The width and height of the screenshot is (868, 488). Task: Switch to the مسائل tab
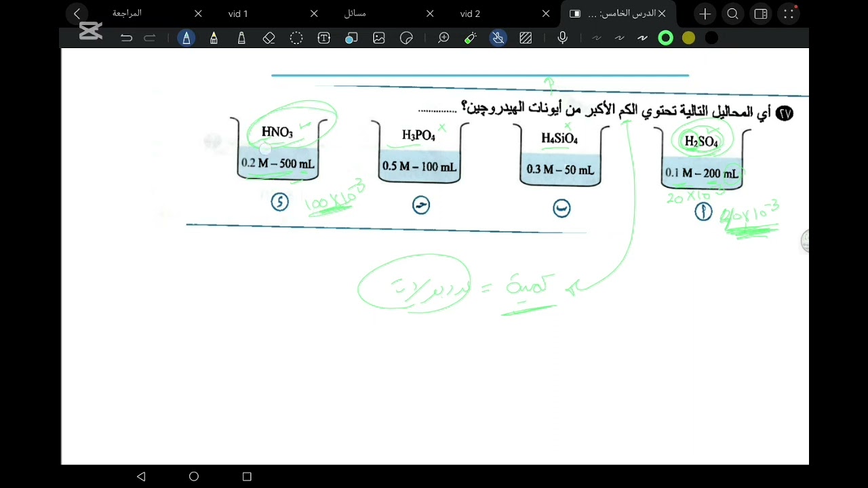tap(355, 14)
